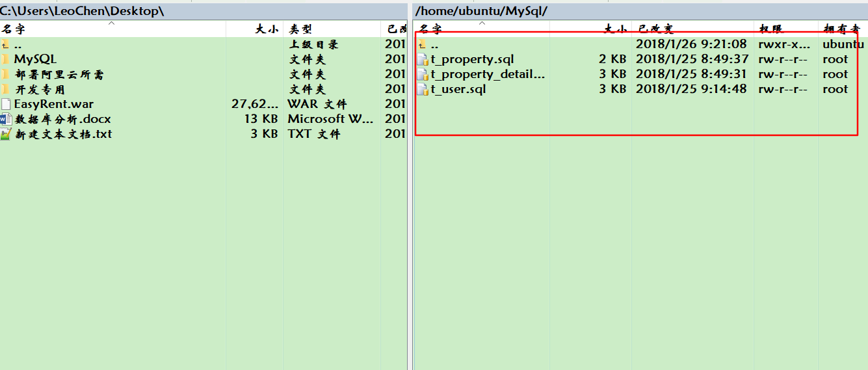Select the 部署阿里云所需 folder icon

(5, 74)
